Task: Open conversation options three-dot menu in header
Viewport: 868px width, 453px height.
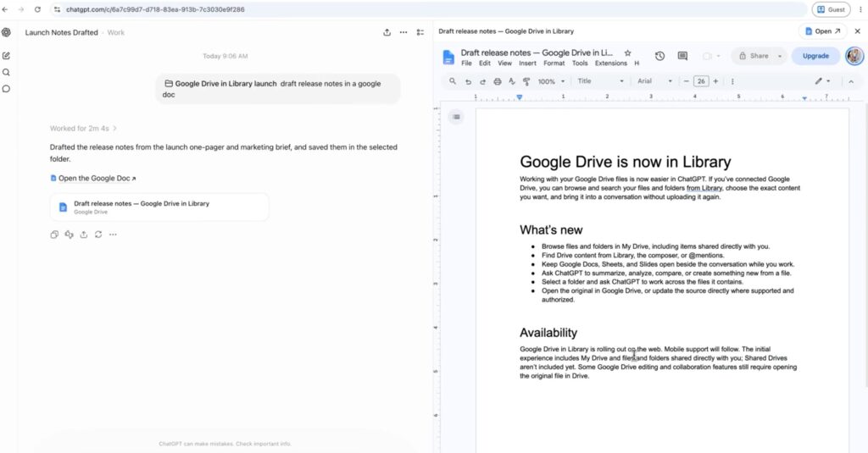Action: coord(403,33)
